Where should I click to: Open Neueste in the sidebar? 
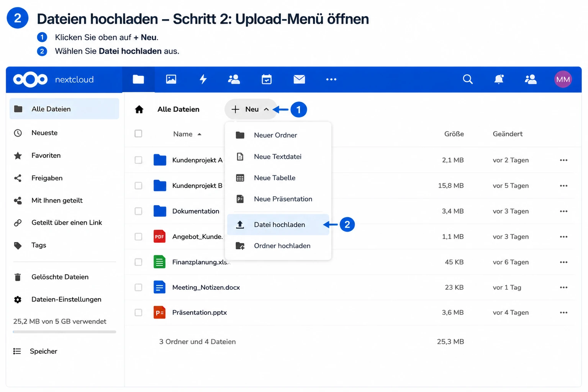(64, 133)
